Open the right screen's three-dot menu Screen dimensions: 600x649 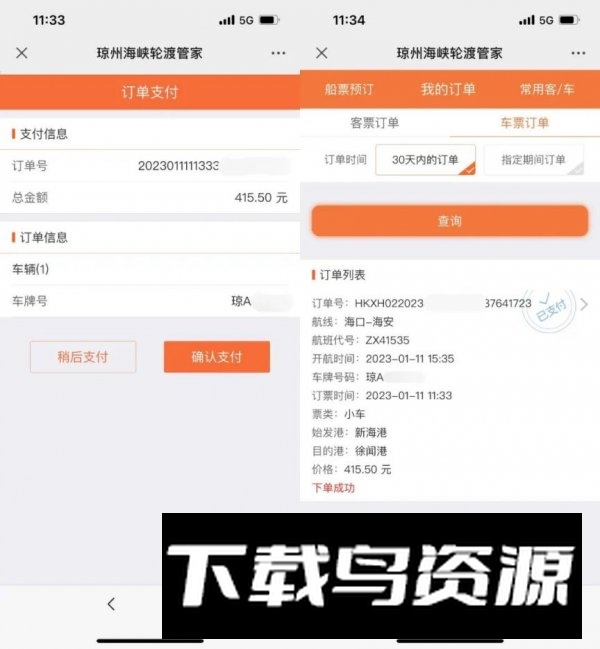click(x=578, y=53)
